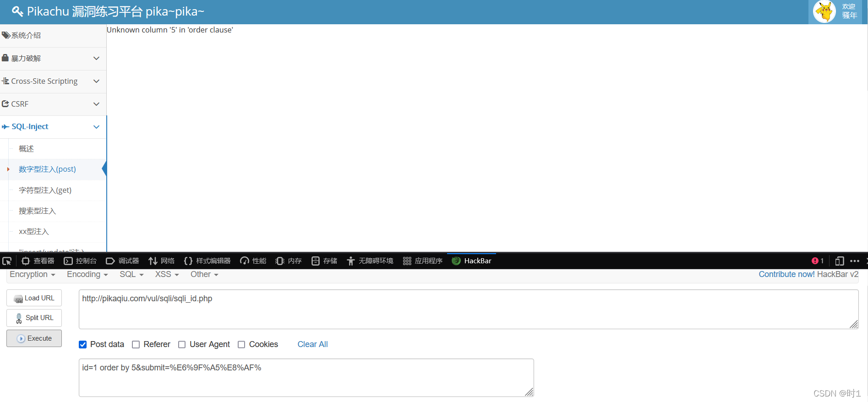Click the scissors icon on Split URL
The image size is (868, 402).
click(19, 318)
